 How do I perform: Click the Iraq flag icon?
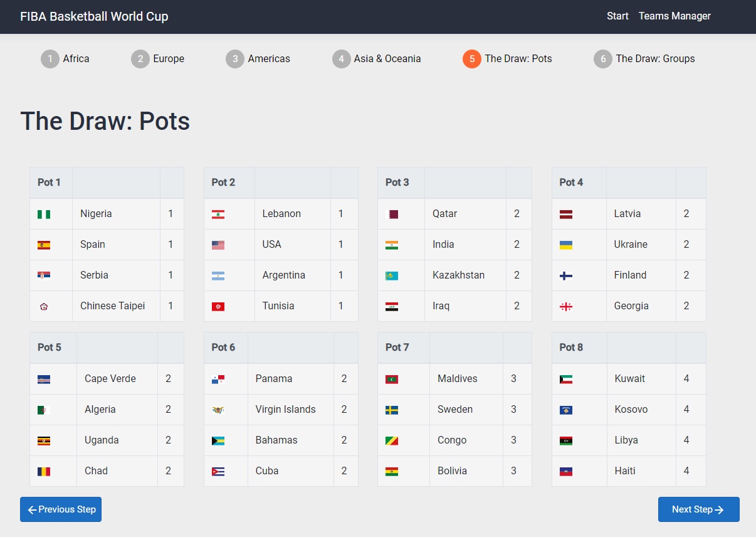click(x=392, y=306)
